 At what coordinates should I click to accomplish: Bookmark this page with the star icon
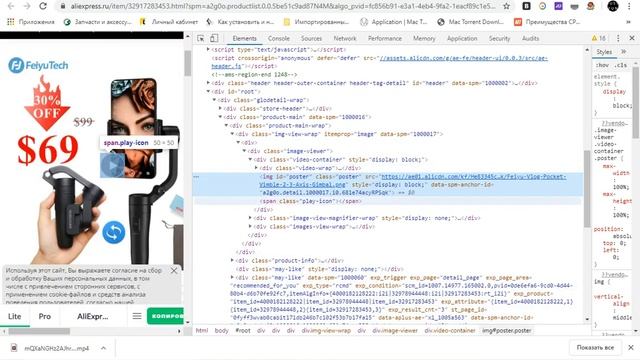(x=507, y=6)
